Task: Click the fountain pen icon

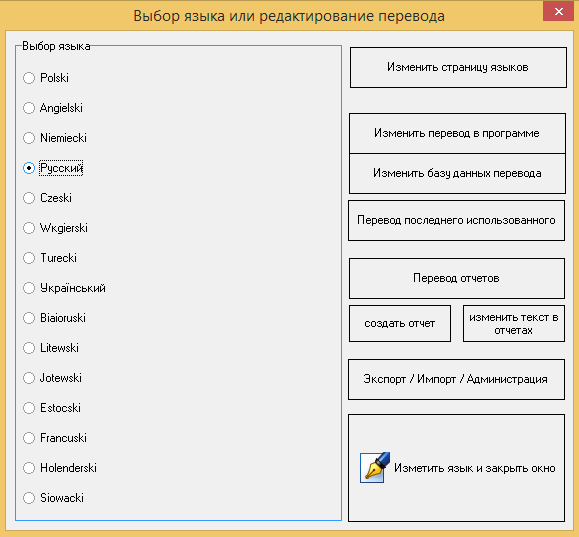Action: click(375, 468)
